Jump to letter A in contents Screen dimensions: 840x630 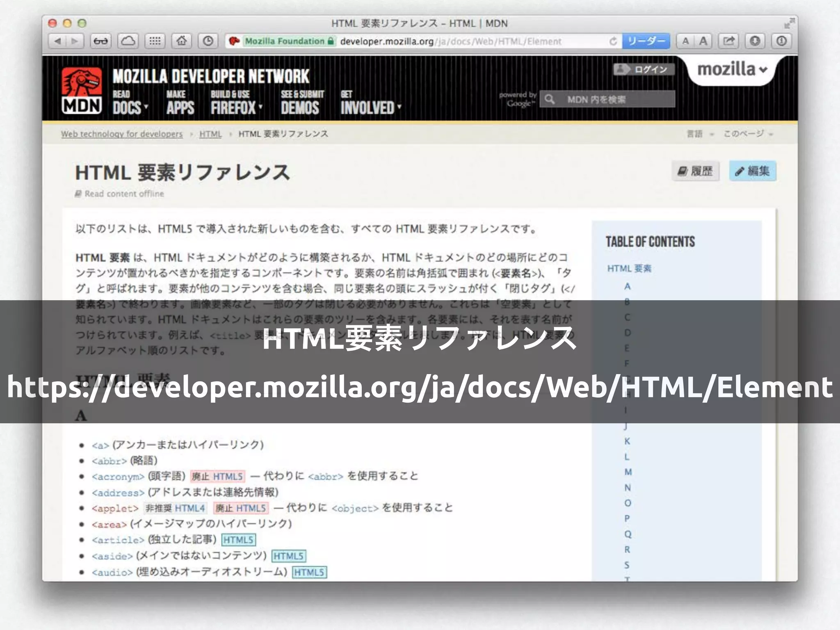click(x=627, y=286)
